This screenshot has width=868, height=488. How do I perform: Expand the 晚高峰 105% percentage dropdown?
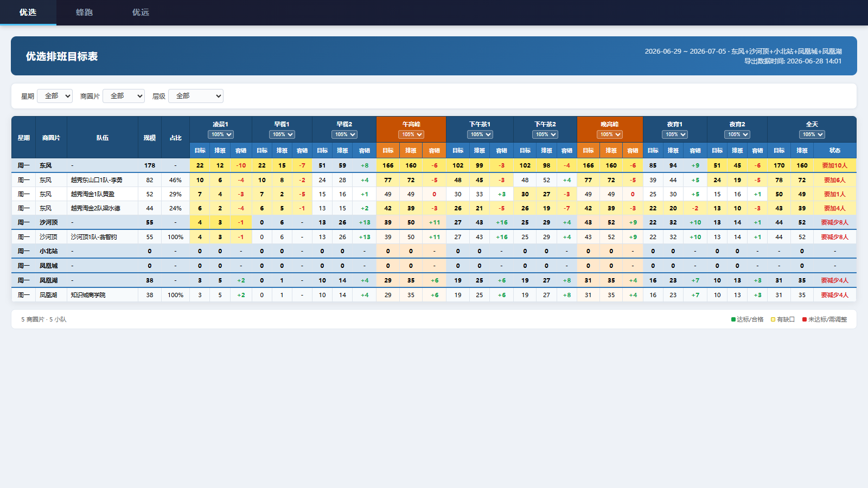[x=610, y=134]
